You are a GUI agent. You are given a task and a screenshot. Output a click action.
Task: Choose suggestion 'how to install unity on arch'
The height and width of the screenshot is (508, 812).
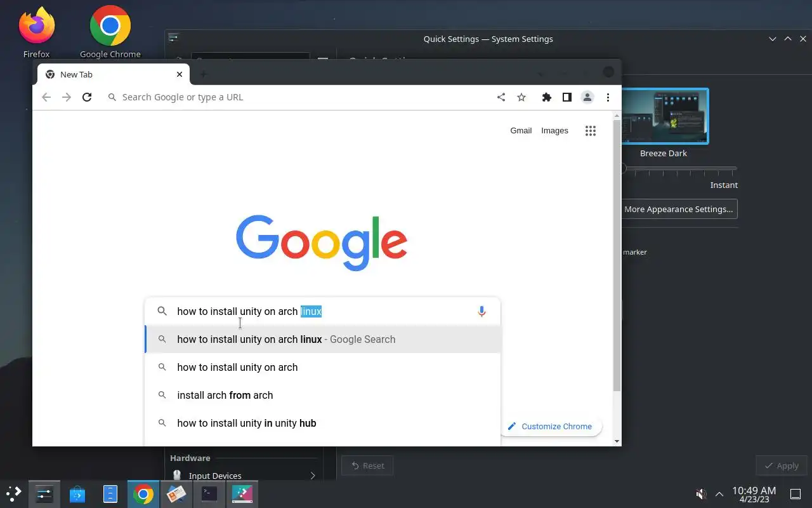pos(322,367)
